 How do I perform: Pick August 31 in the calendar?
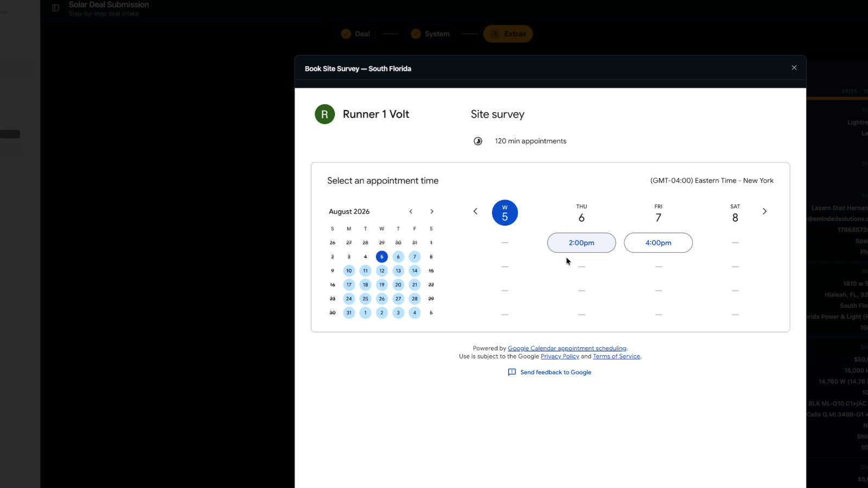pyautogui.click(x=349, y=313)
